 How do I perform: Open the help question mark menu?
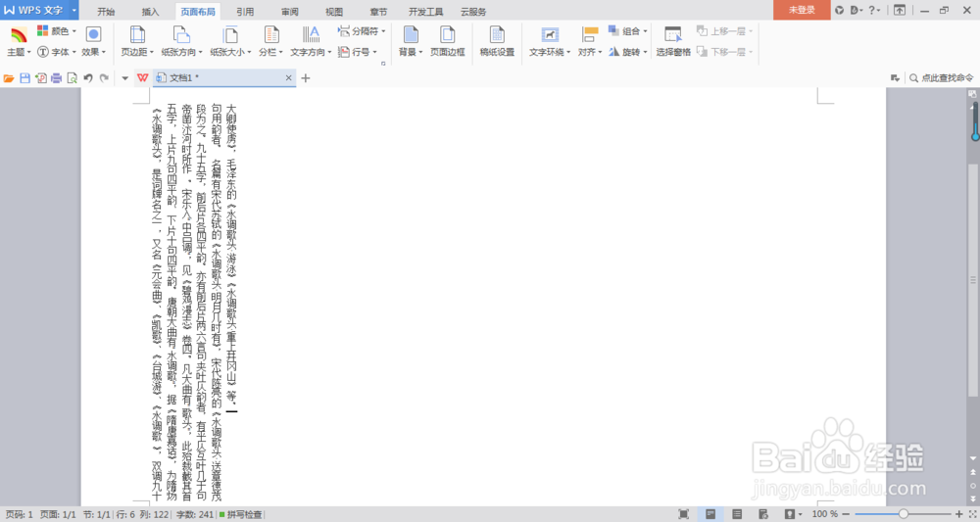pyautogui.click(x=874, y=10)
